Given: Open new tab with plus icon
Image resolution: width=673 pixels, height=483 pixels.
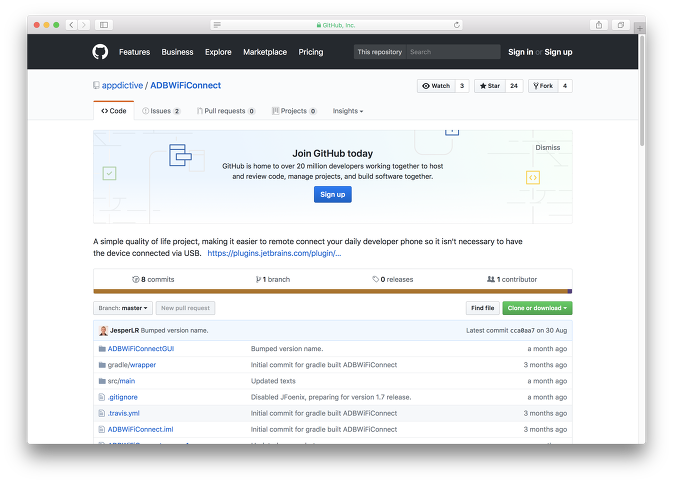Looking at the screenshot, I should 640,28.
